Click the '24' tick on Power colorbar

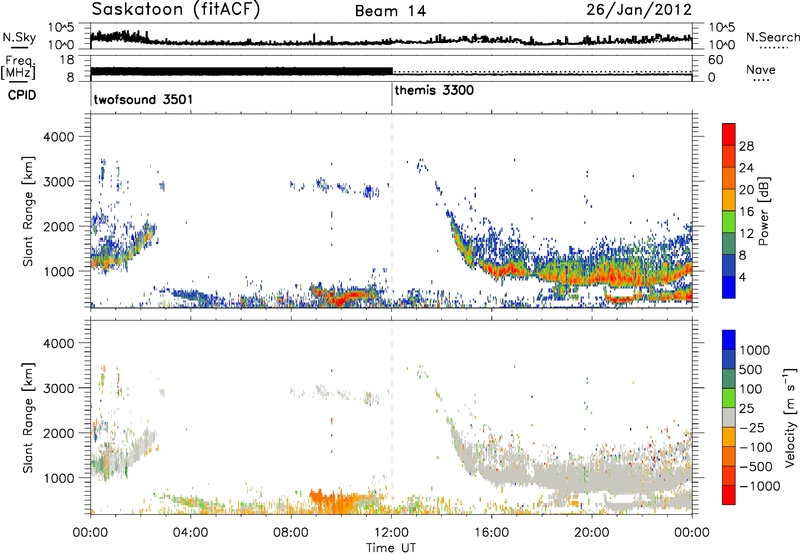(x=746, y=168)
